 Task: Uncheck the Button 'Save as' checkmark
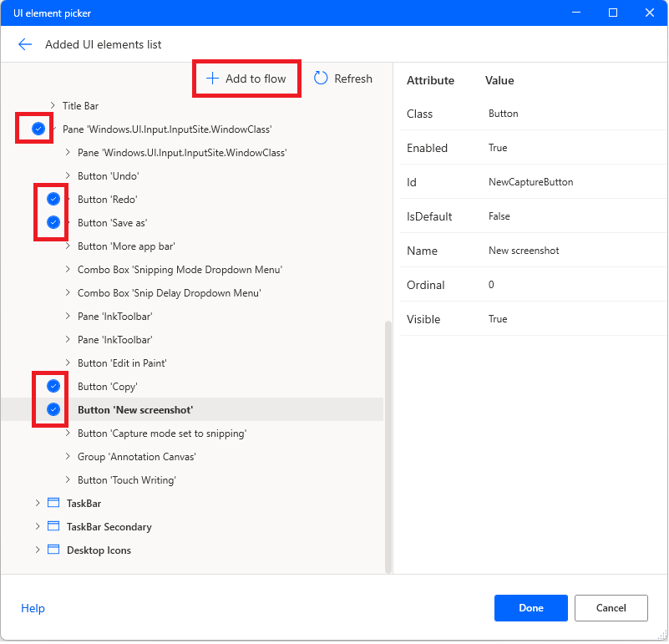53,223
